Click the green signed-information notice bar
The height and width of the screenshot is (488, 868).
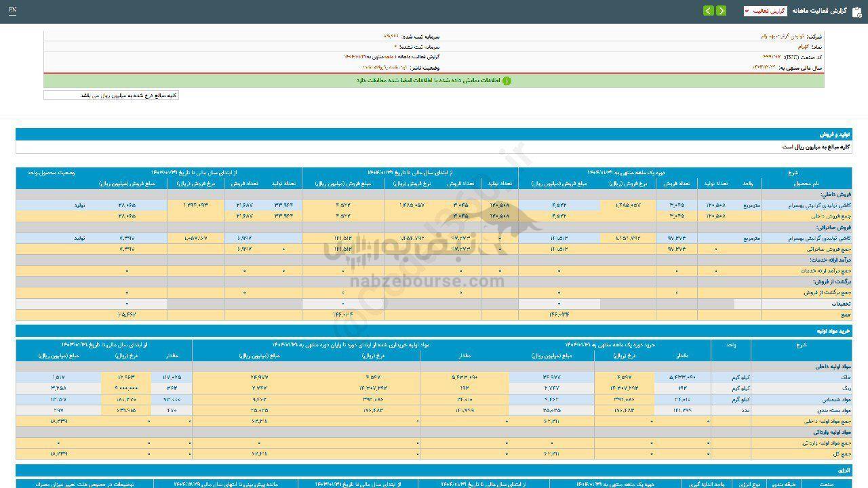434,81
